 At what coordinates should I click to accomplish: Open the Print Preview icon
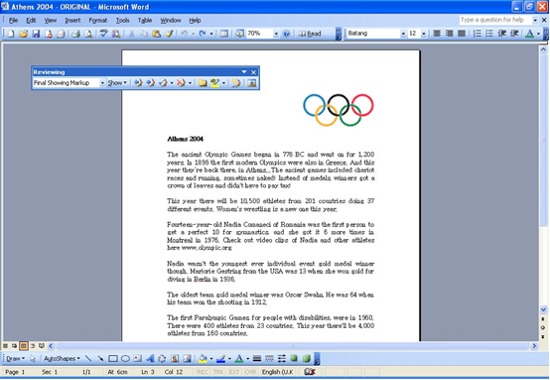[88, 34]
